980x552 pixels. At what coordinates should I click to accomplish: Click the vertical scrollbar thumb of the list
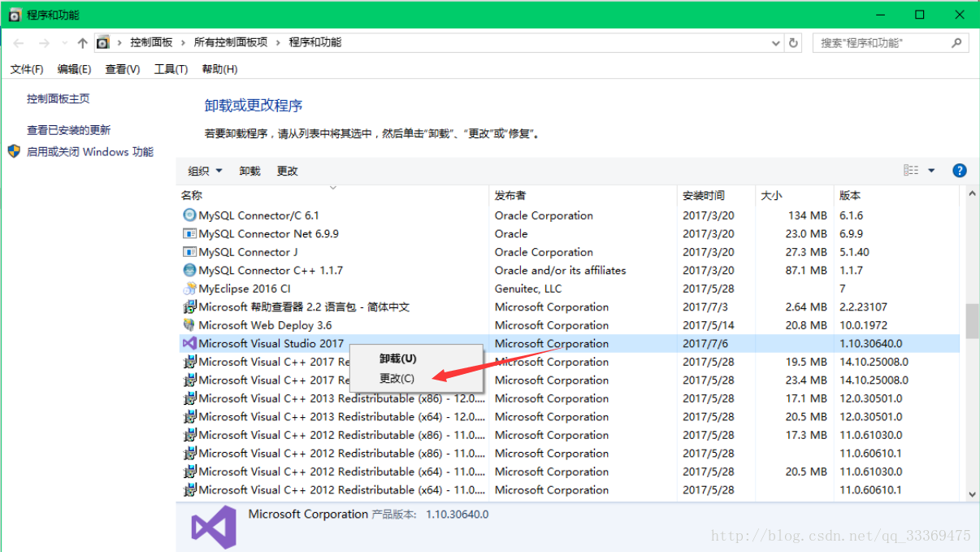click(x=972, y=320)
